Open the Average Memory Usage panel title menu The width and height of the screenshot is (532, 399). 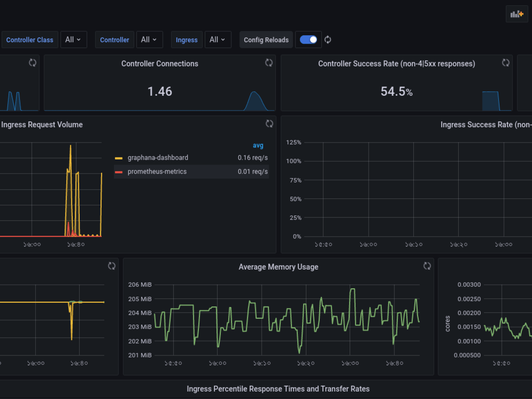tap(278, 267)
